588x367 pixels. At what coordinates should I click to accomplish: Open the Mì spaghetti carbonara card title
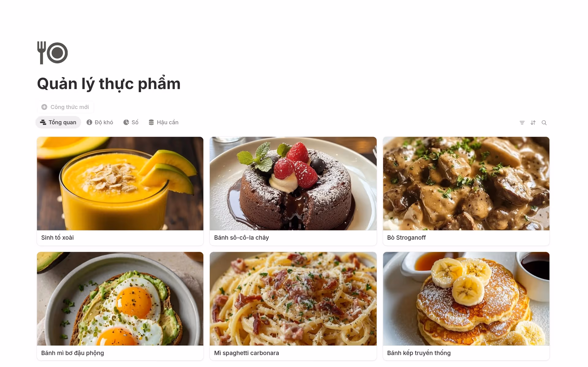coord(247,353)
